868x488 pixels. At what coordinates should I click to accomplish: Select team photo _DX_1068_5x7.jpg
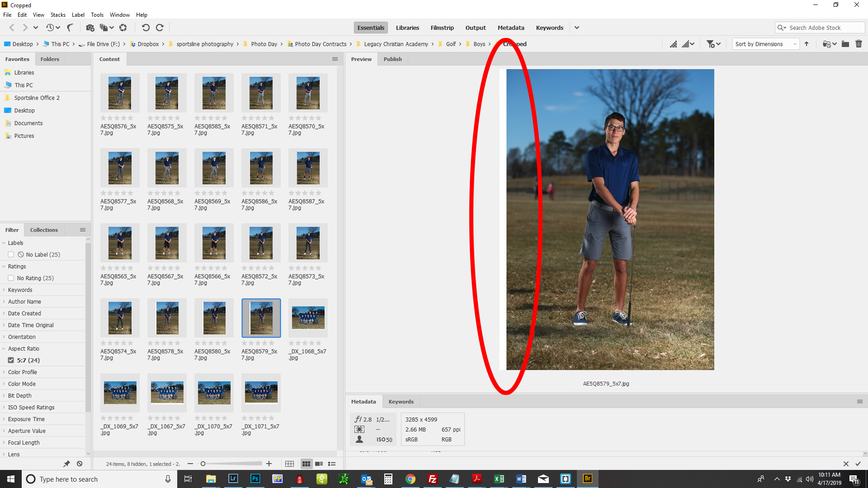coord(308,318)
